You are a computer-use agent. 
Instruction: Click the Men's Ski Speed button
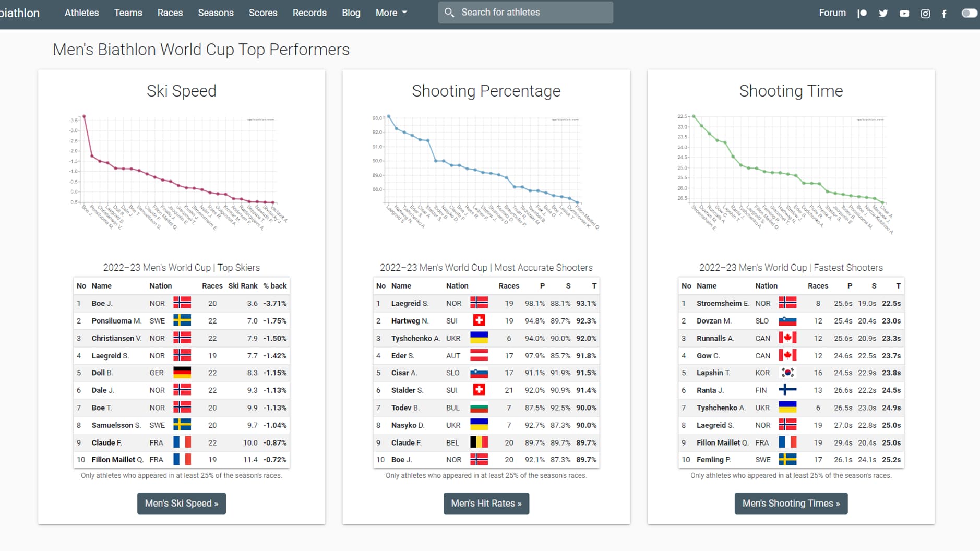point(182,504)
